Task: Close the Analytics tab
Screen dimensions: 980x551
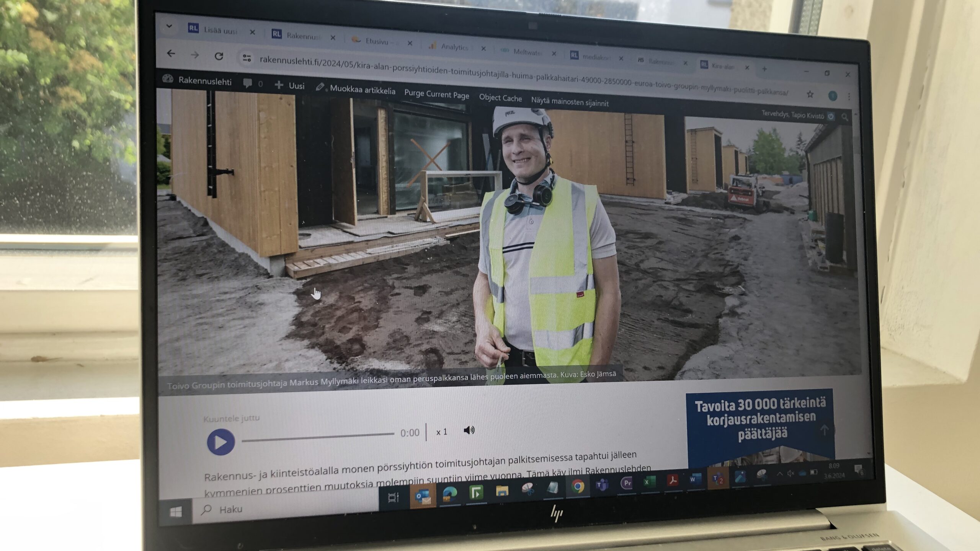Action: pyautogui.click(x=483, y=49)
